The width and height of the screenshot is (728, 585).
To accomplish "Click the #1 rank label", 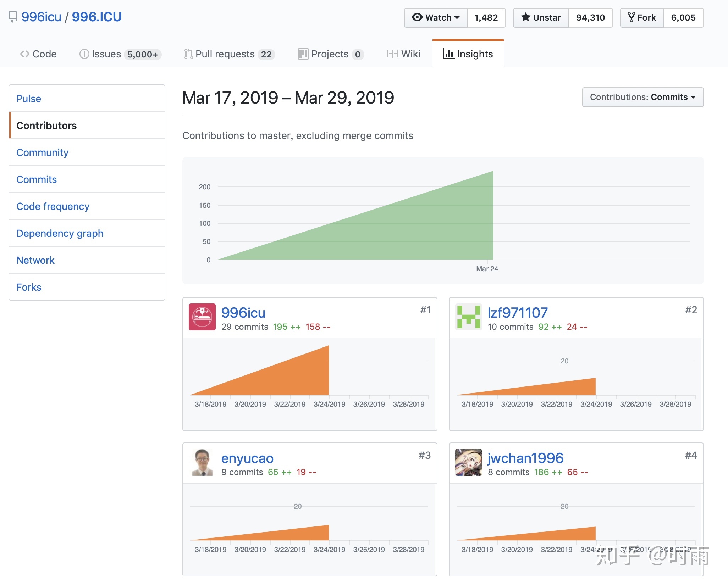I will click(x=425, y=310).
